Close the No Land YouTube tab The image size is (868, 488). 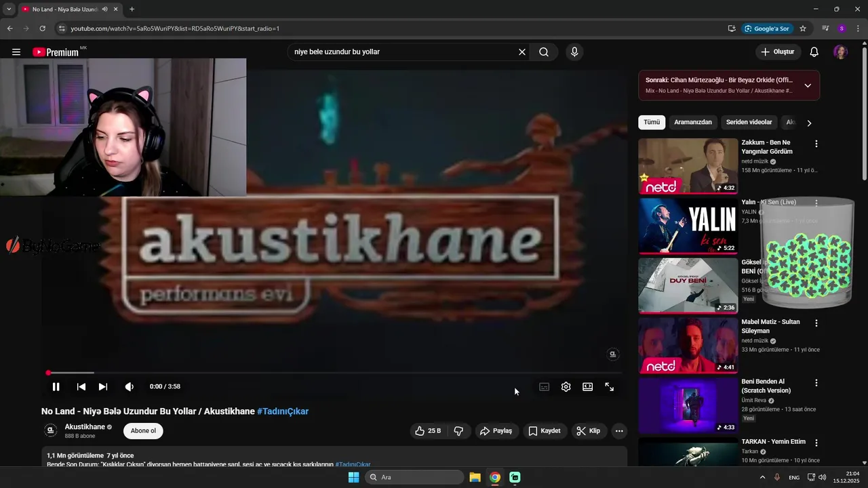point(116,9)
